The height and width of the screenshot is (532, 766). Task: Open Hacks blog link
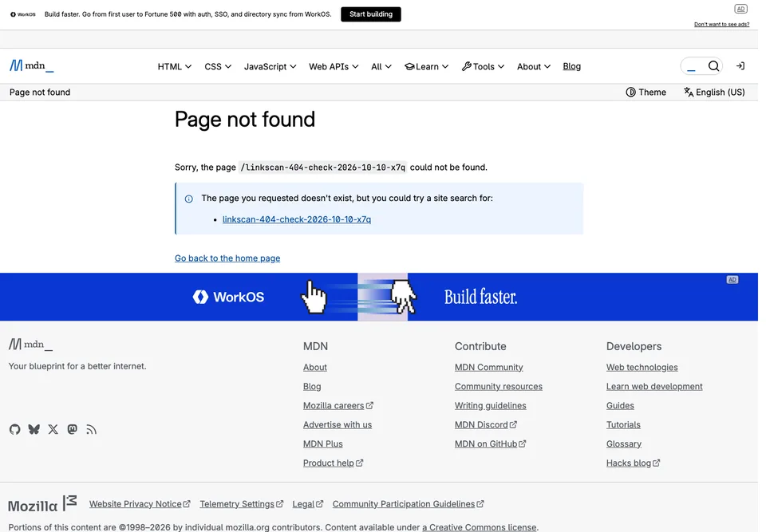click(633, 463)
